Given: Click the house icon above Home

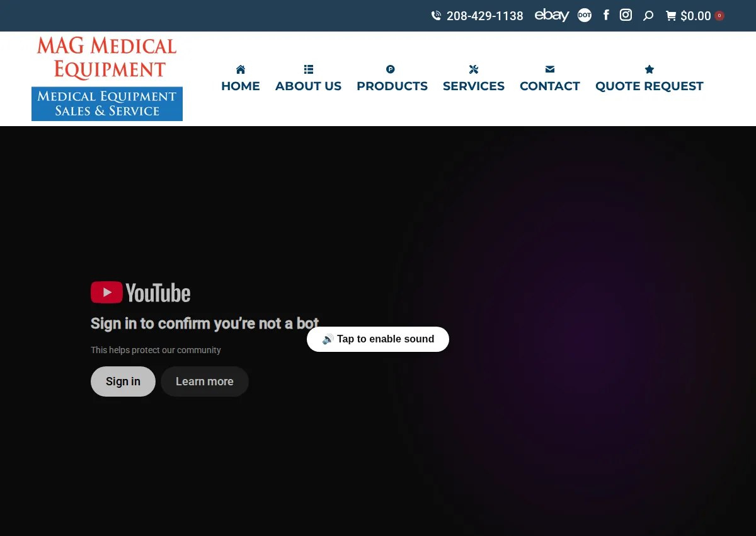Looking at the screenshot, I should coord(241,69).
